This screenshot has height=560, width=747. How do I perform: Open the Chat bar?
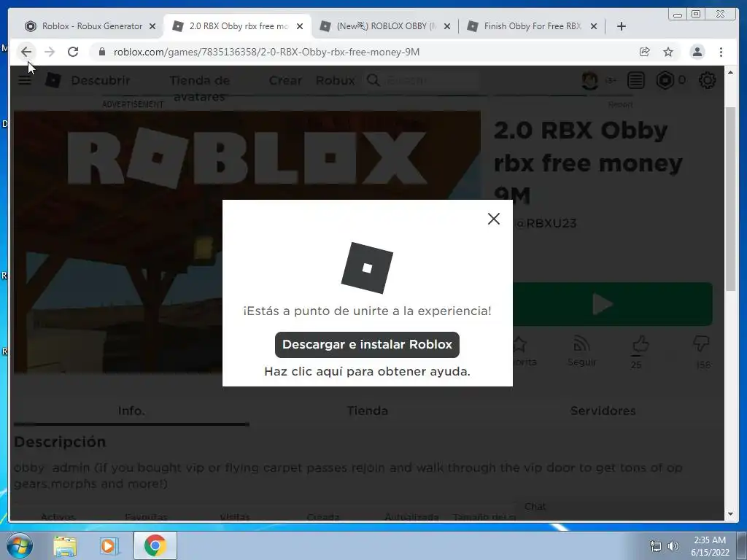(x=535, y=506)
